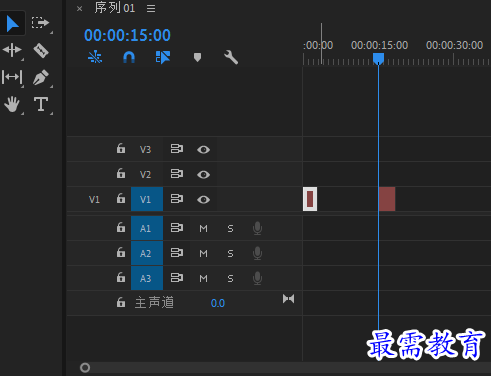Toggle sync lock on V2
The image size is (491, 376).
tap(177, 174)
